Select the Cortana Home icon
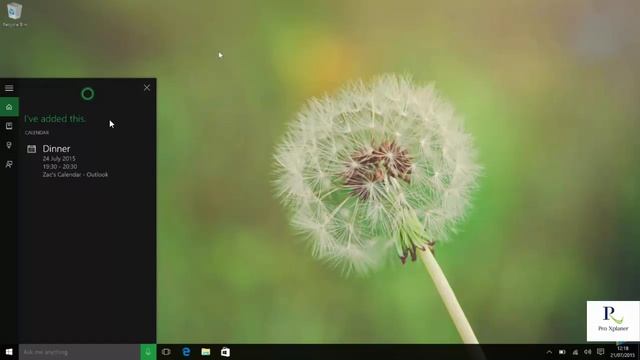 click(9, 107)
